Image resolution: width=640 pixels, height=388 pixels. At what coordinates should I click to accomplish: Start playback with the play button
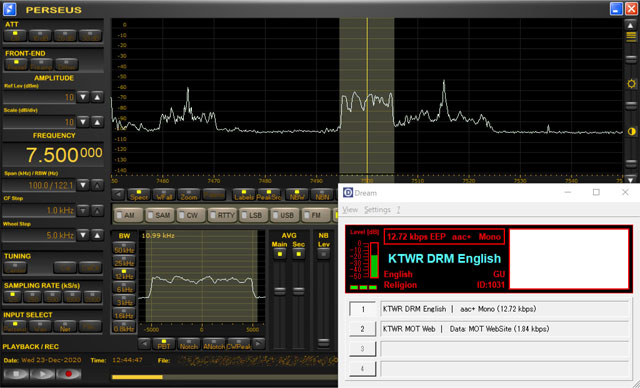click(x=42, y=374)
